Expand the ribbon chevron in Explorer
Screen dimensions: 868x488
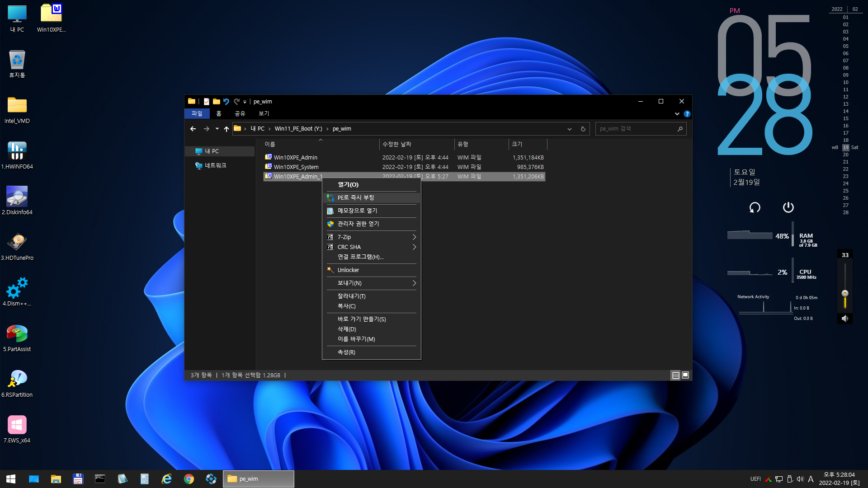pos(677,114)
